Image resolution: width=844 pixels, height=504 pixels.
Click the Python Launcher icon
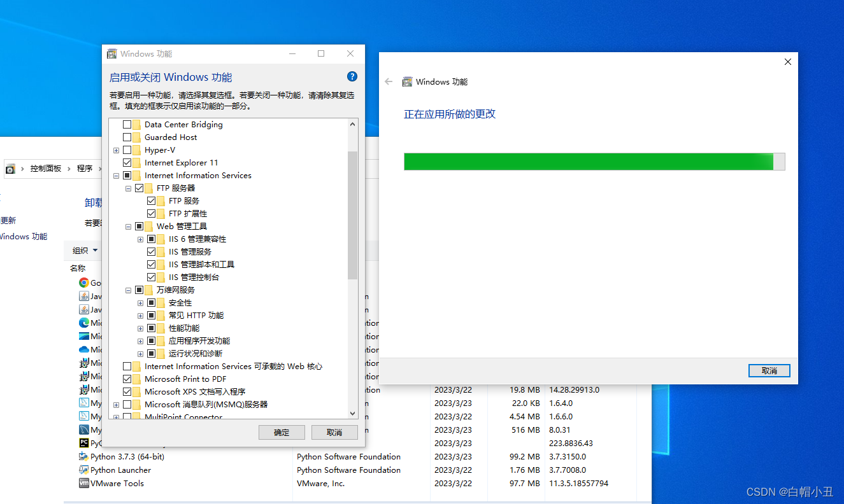tap(84, 470)
